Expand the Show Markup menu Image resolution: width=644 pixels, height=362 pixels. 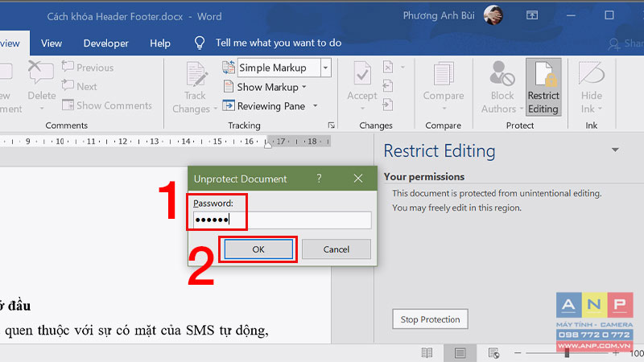(266, 87)
